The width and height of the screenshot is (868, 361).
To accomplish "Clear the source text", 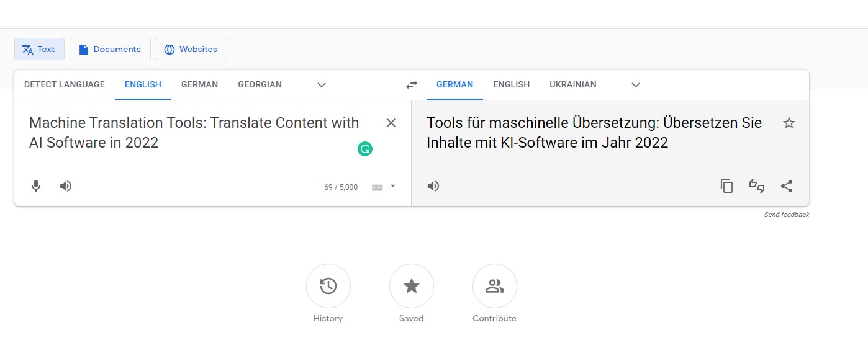I will 391,123.
